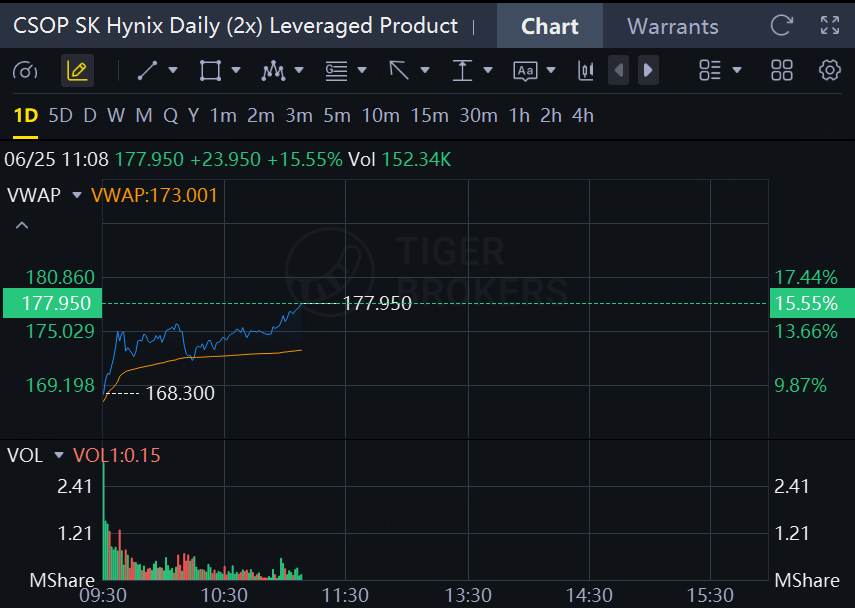855x608 pixels.
Task: Click the CSOP SK Hynix product title
Action: (x=236, y=26)
